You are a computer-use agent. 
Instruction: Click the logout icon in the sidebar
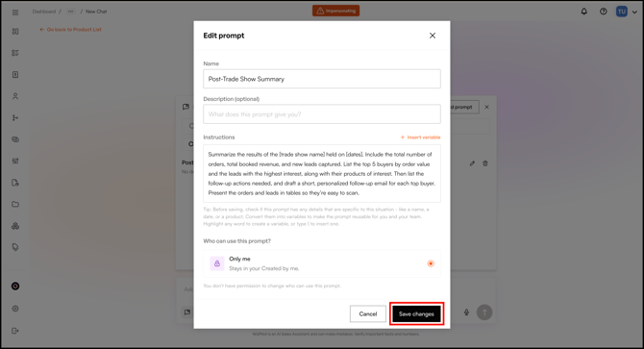[15, 331]
